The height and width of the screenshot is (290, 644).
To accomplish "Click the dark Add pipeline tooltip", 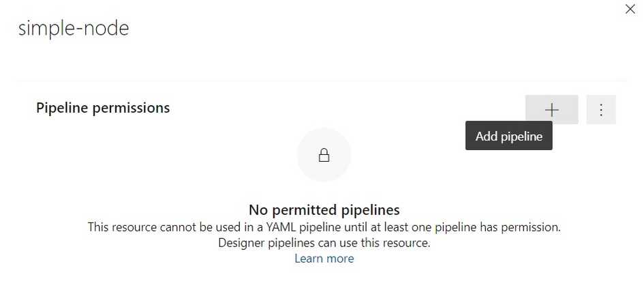I will coord(509,136).
